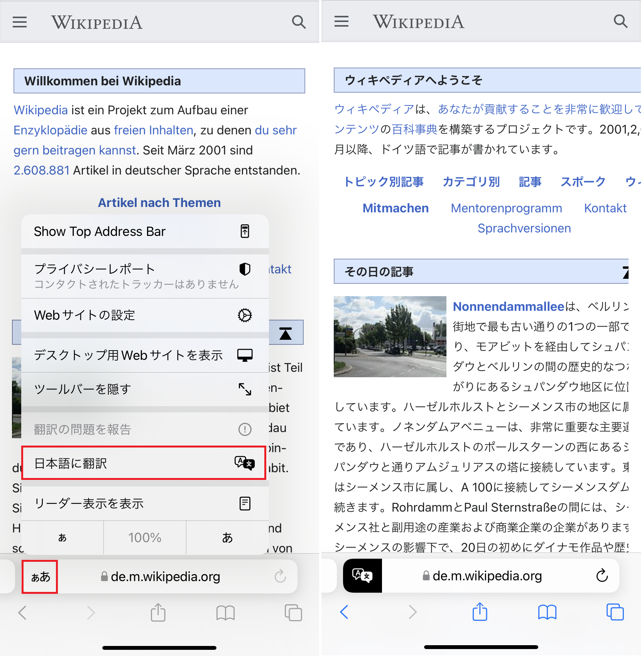Open the freien Inhalten link
The width and height of the screenshot is (644, 656).
pyautogui.click(x=154, y=130)
